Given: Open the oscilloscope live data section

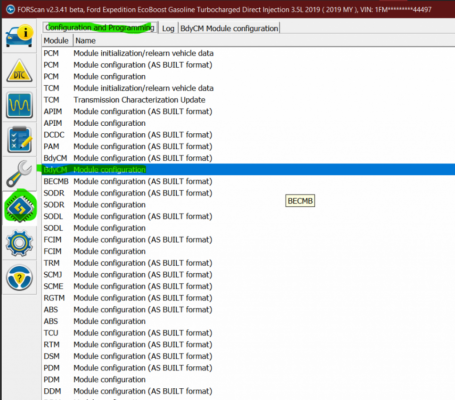Looking at the screenshot, I should coord(19,105).
